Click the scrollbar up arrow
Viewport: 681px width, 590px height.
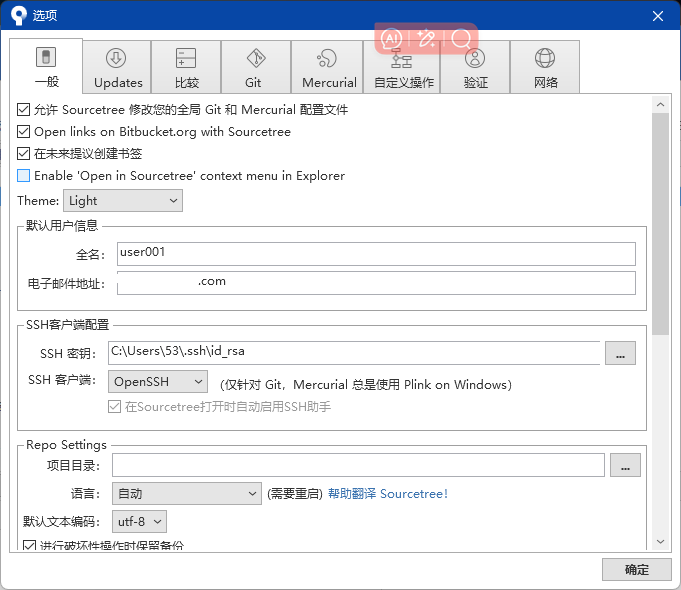[x=661, y=105]
